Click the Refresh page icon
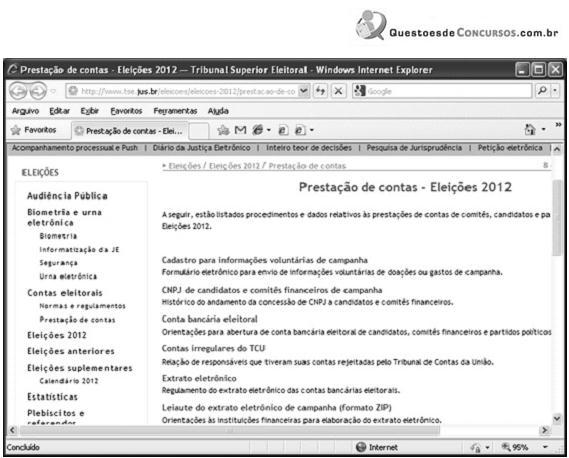Image resolution: width=569 pixels, height=458 pixels. 320,91
